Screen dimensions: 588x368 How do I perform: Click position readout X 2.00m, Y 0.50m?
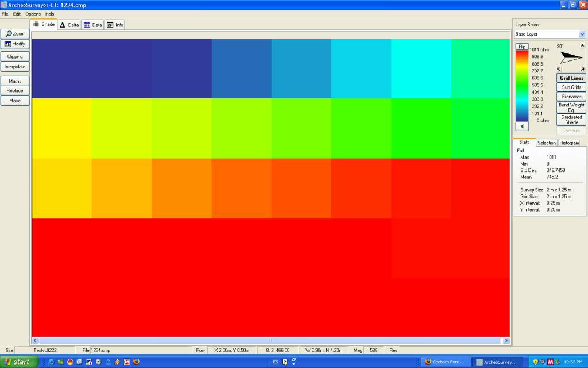tap(231, 350)
